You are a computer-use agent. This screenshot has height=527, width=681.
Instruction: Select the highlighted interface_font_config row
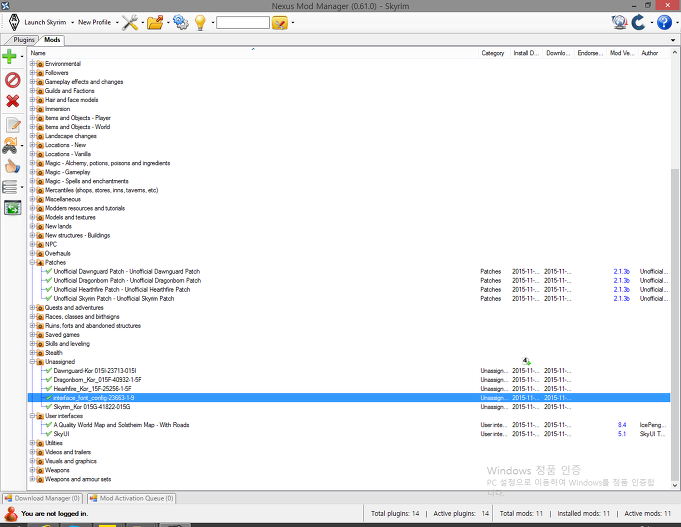[x=349, y=398]
